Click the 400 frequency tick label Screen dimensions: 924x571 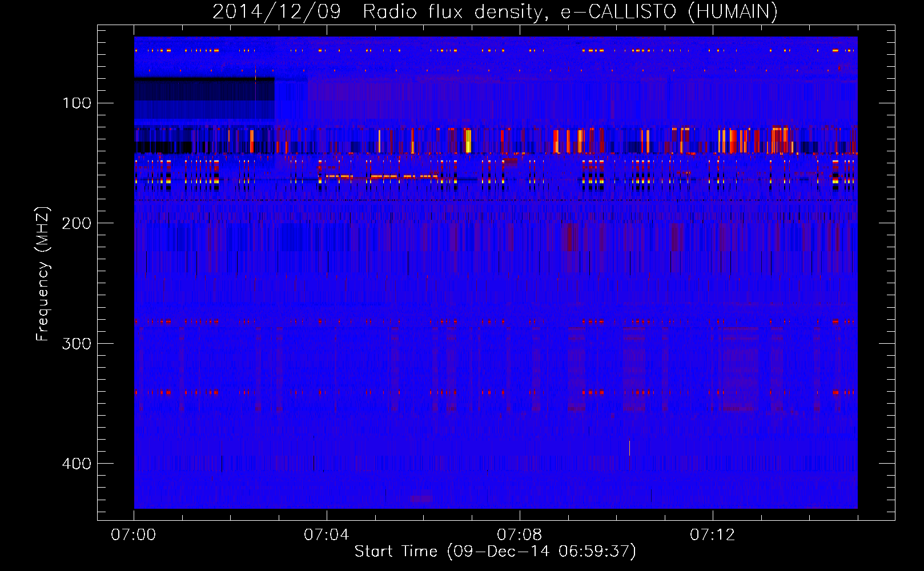point(77,463)
